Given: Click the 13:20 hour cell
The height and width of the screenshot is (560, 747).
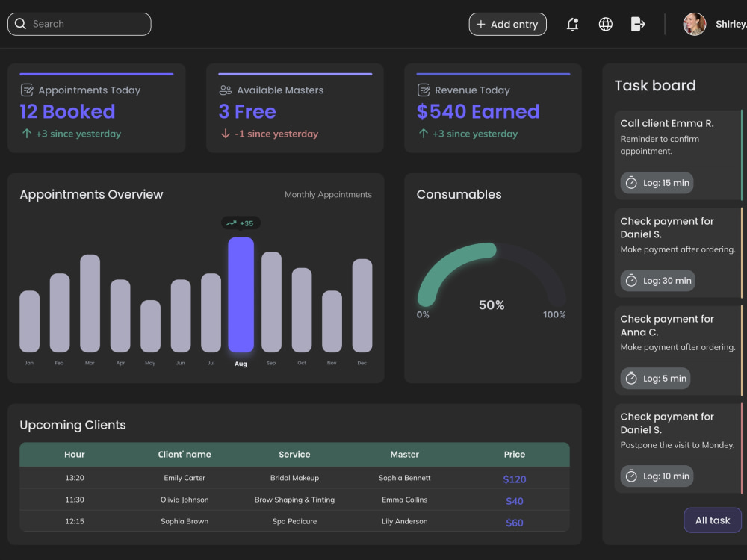Looking at the screenshot, I should (x=74, y=478).
